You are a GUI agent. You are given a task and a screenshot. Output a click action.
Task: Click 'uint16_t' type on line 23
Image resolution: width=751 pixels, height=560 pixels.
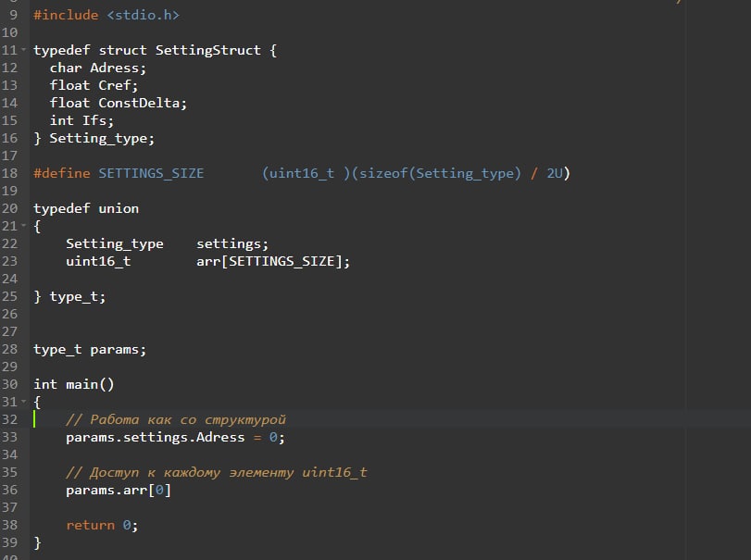[x=98, y=261]
